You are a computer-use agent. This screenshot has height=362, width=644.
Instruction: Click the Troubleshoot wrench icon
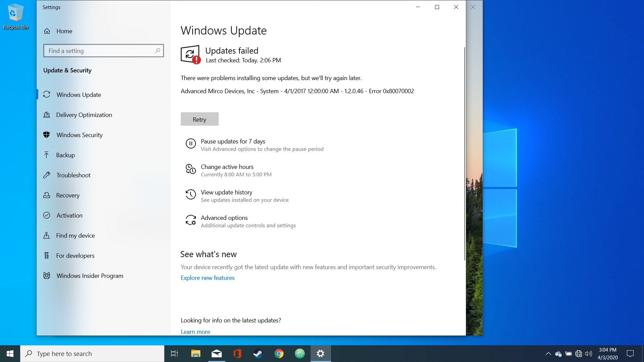pos(47,175)
